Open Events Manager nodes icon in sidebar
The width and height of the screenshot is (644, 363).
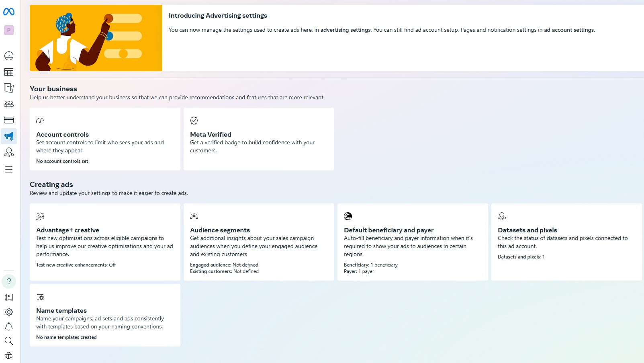click(x=9, y=152)
